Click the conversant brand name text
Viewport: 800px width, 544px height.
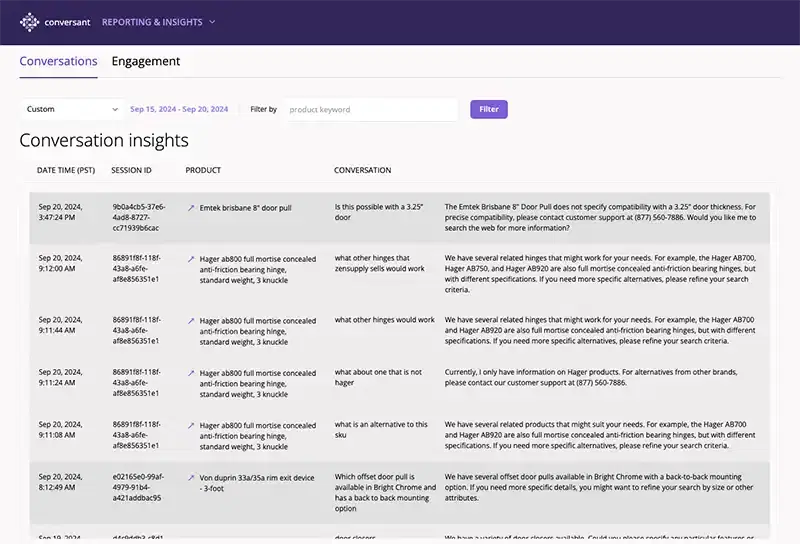click(67, 22)
